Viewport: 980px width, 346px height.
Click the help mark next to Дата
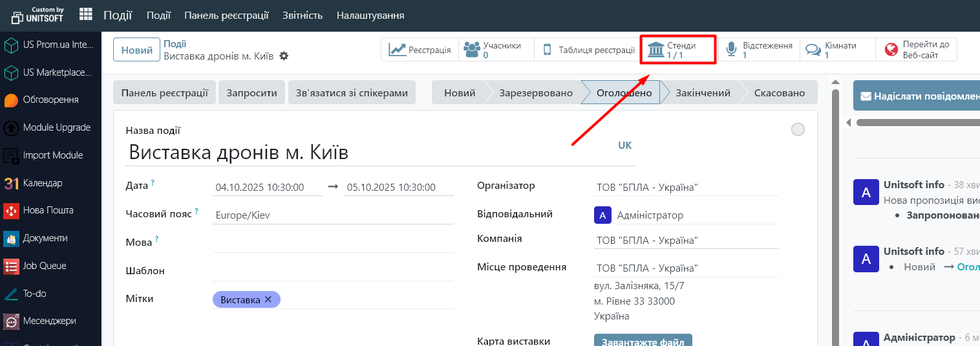pos(153,184)
